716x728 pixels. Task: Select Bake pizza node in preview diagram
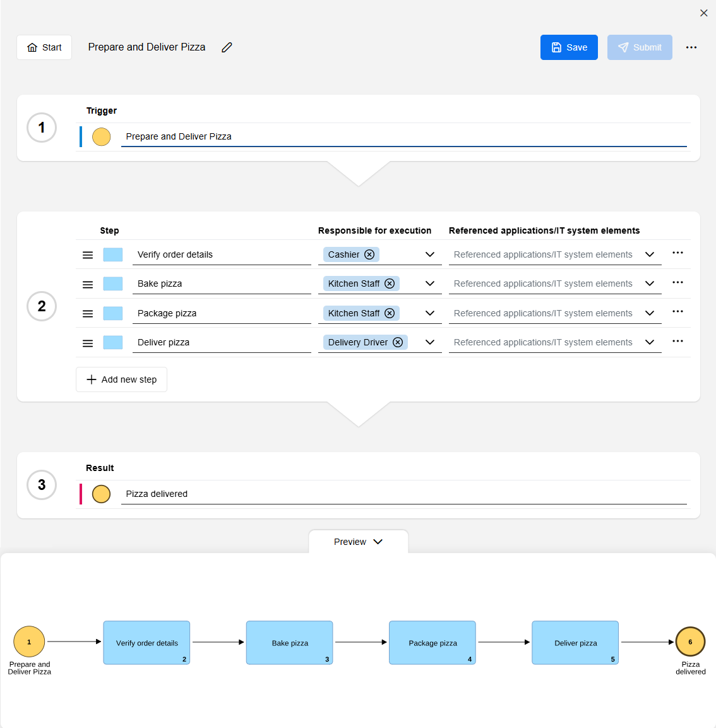(x=289, y=643)
